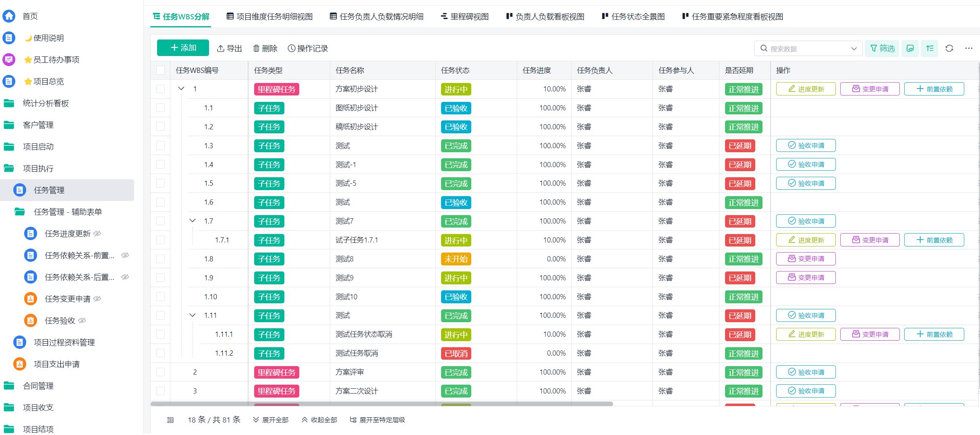Open the search data dropdown arrow

pyautogui.click(x=854, y=49)
